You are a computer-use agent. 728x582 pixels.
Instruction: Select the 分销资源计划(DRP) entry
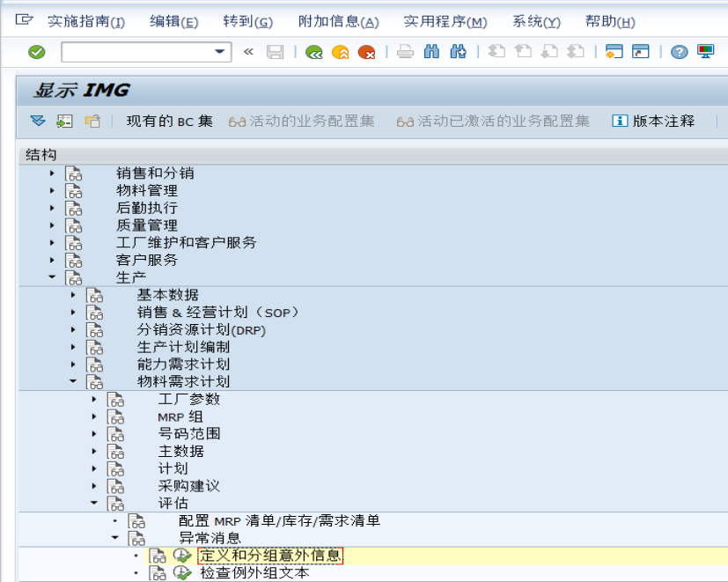coord(202,330)
